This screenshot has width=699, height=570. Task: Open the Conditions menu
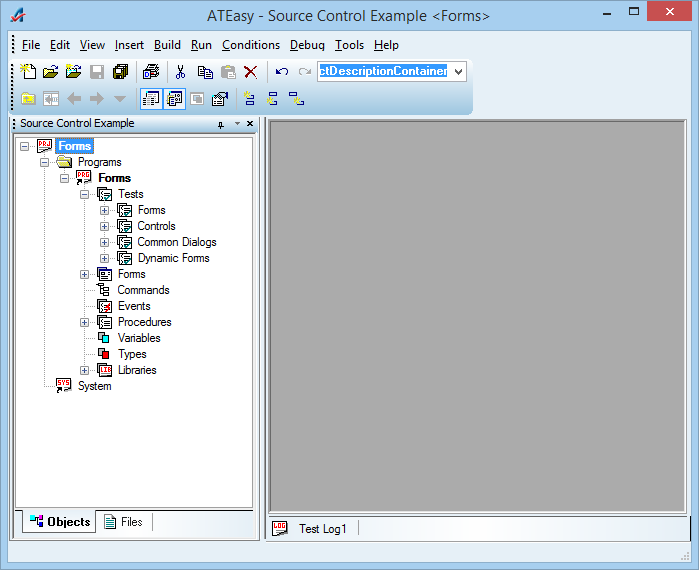[251, 45]
